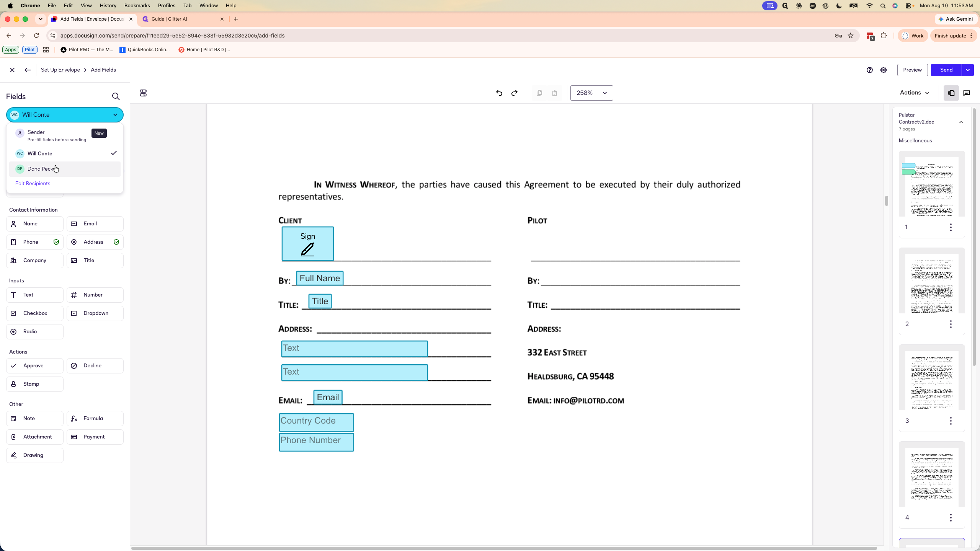Add a Stamp field
This screenshot has width=980, height=551.
(x=35, y=384)
